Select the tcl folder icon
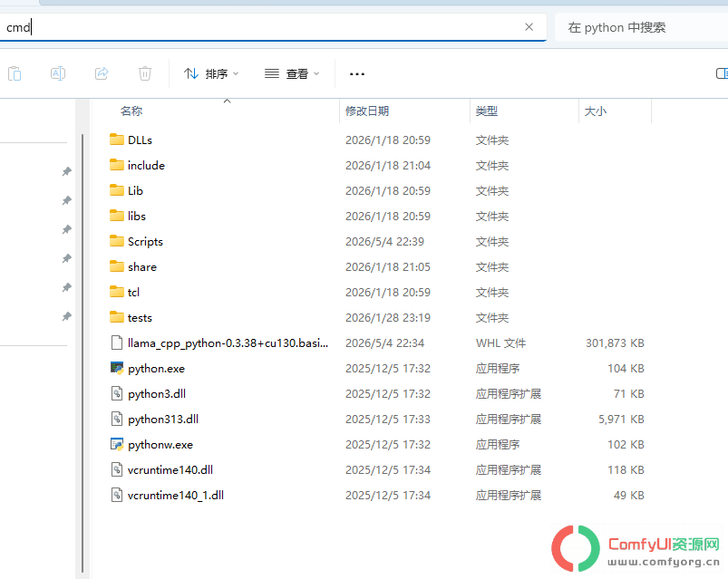Image resolution: width=728 pixels, height=579 pixels. [x=117, y=292]
